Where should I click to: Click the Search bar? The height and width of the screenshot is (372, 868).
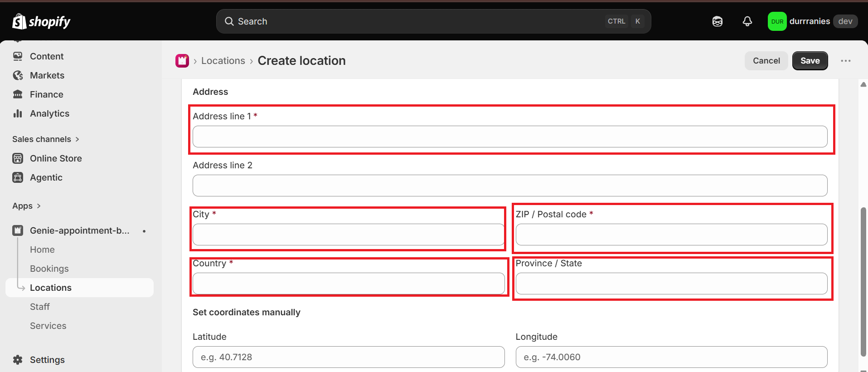click(434, 21)
